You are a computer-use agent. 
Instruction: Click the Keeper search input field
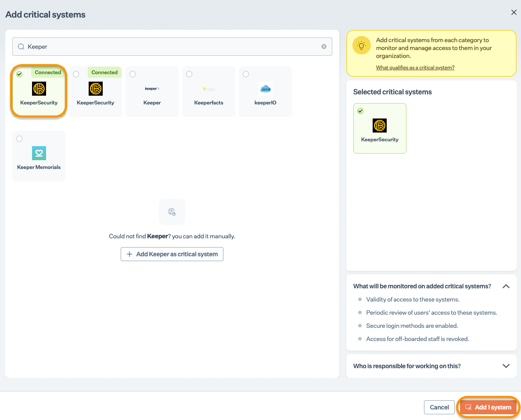[172, 47]
